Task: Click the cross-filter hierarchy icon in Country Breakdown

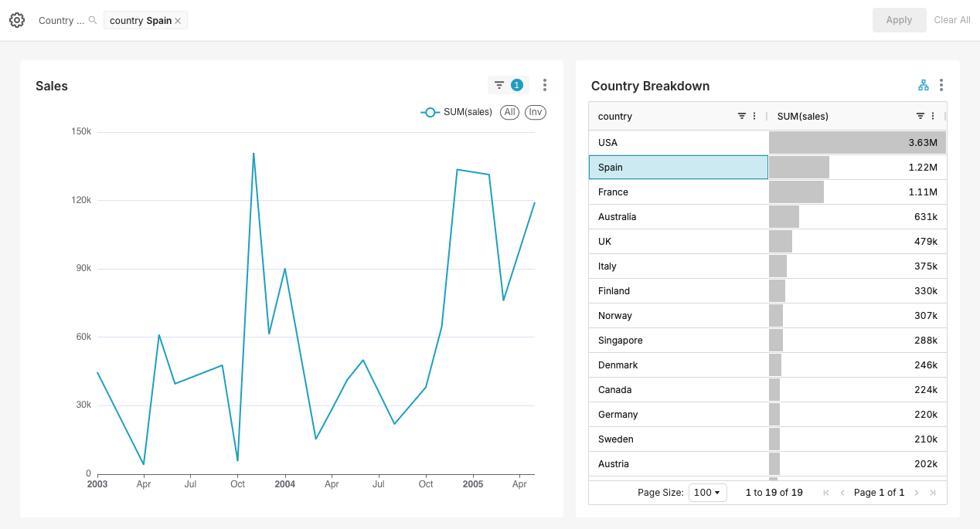Action: point(923,85)
